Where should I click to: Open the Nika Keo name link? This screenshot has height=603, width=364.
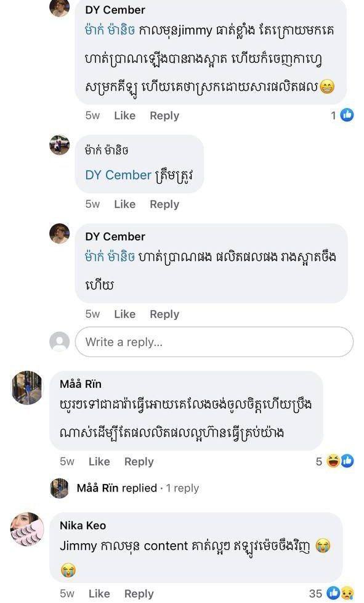click(x=83, y=525)
